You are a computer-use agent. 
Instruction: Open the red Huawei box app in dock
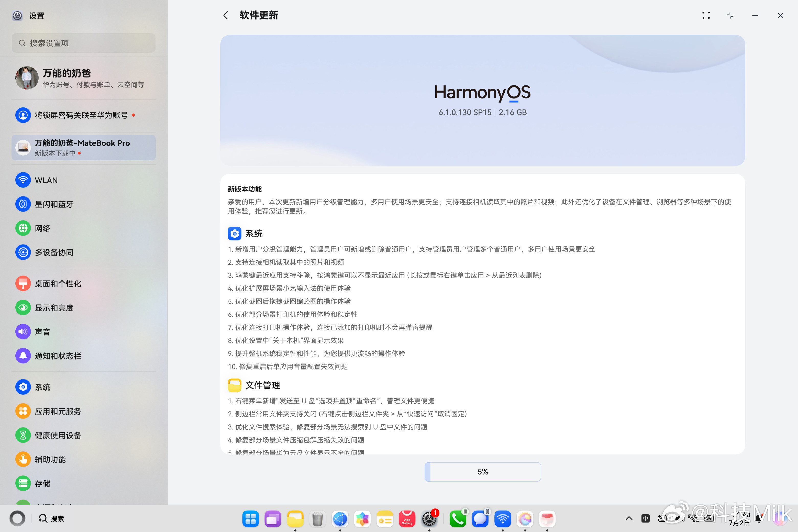(547, 519)
